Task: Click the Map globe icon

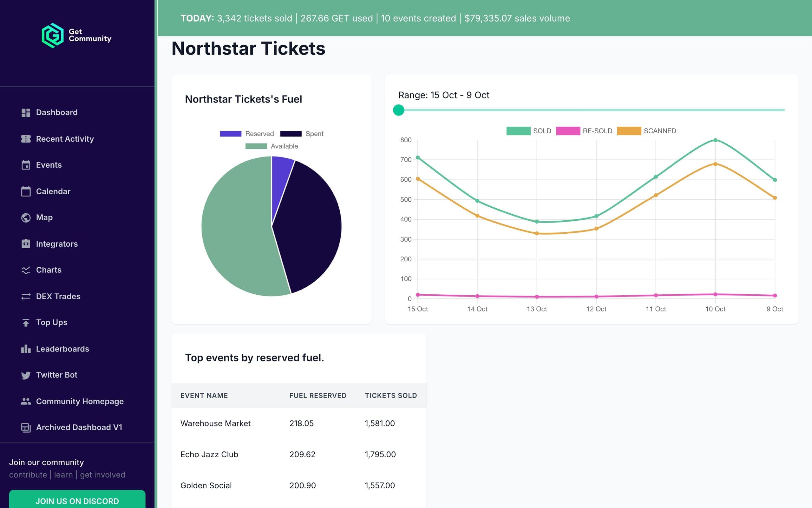Action: [x=26, y=218]
